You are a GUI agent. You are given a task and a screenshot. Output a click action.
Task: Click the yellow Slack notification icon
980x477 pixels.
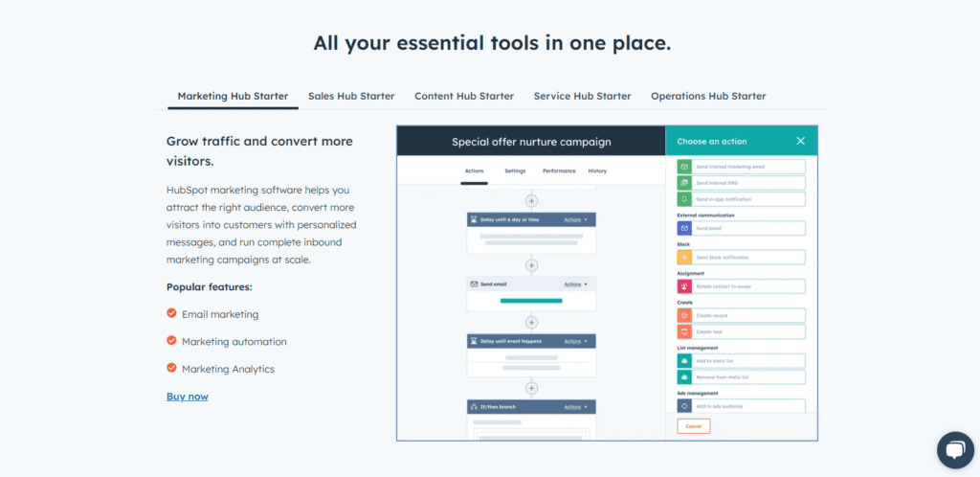(x=684, y=258)
